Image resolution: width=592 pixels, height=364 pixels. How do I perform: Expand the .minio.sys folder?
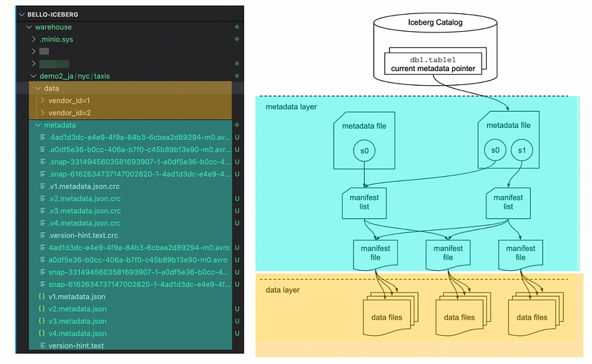pyautogui.click(x=33, y=38)
